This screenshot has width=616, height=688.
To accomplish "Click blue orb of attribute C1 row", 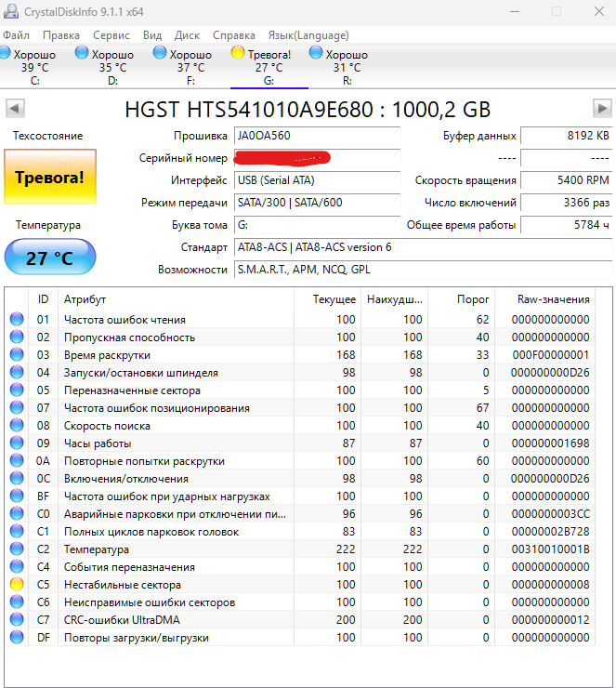I will pyautogui.click(x=17, y=532).
